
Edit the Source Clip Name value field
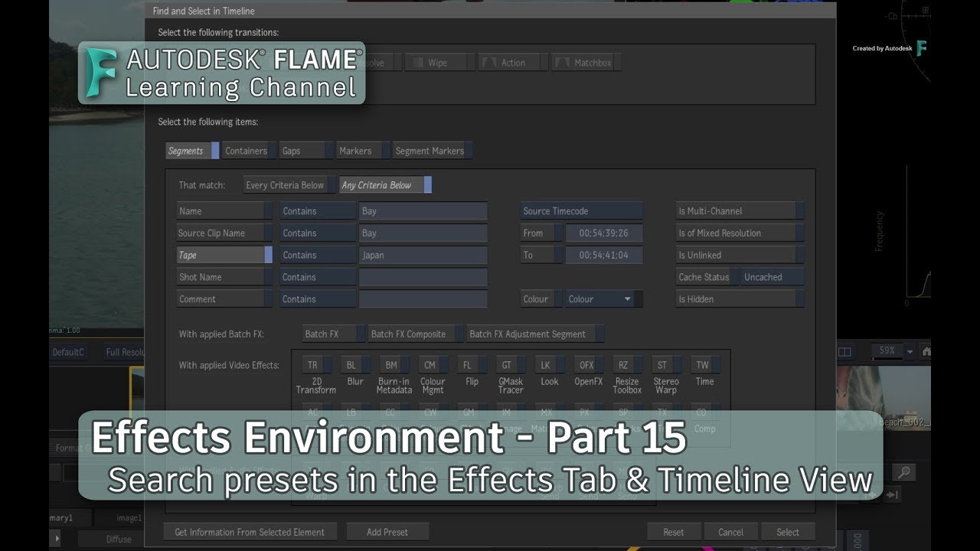pyautogui.click(x=423, y=233)
